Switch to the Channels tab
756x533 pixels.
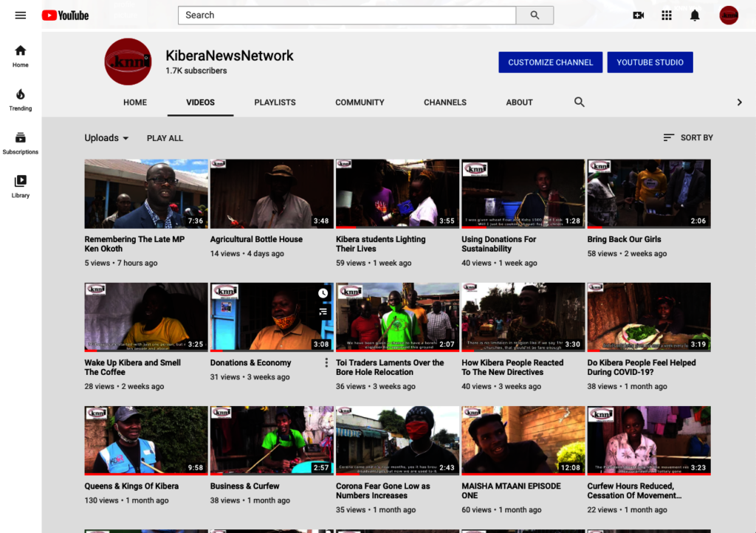445,102
